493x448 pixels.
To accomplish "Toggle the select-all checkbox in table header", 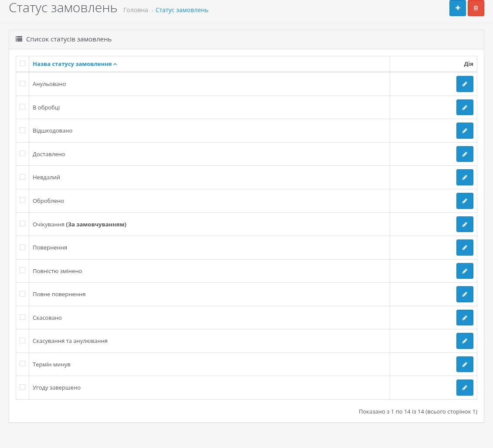I will click(x=22, y=64).
